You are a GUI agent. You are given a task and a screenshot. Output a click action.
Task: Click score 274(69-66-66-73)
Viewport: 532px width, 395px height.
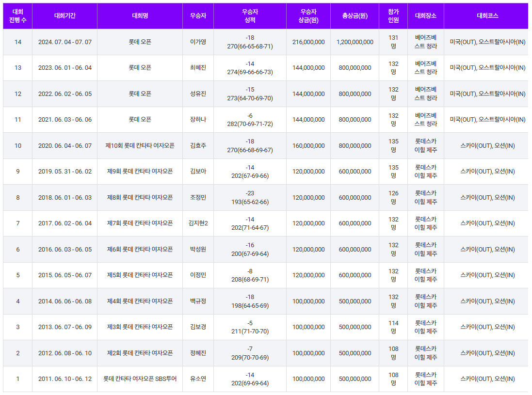point(250,72)
